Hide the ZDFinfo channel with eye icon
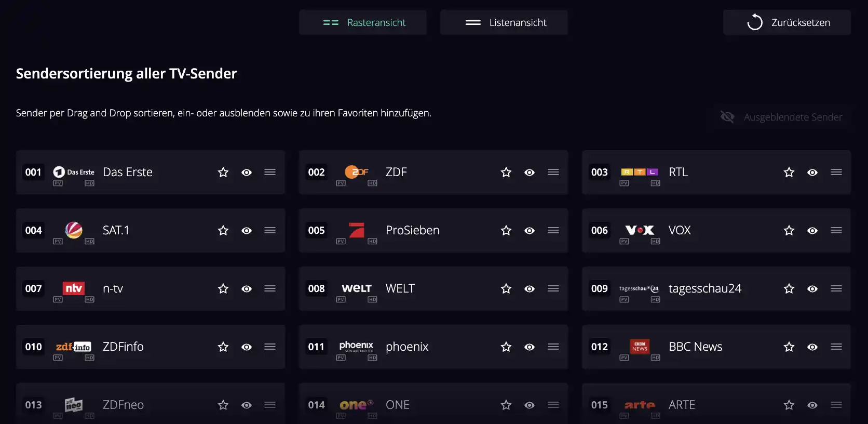 click(x=247, y=347)
